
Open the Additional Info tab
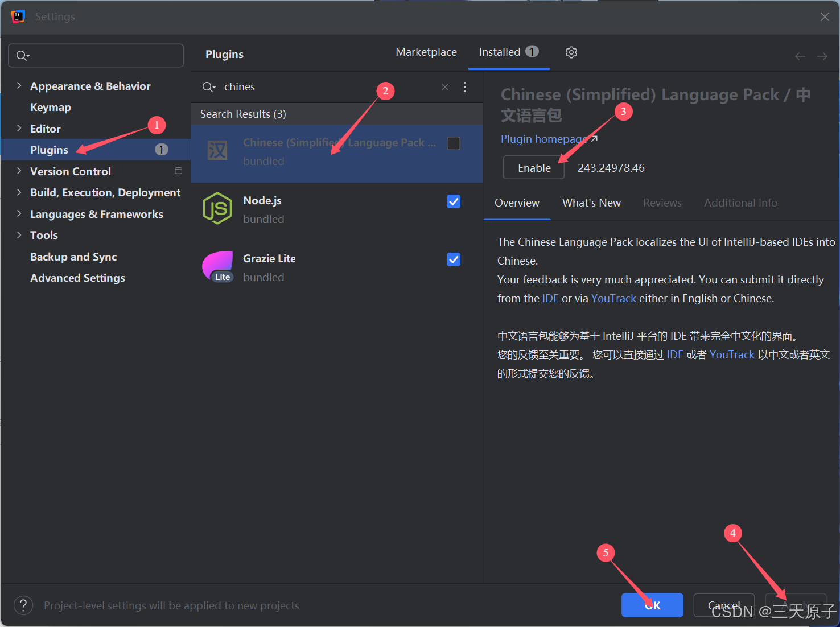(x=740, y=203)
